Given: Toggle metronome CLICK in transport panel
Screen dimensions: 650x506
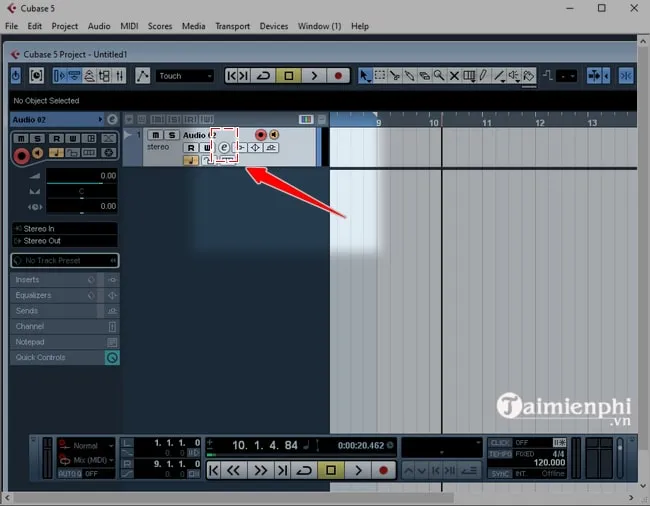Looking at the screenshot, I should [x=500, y=443].
